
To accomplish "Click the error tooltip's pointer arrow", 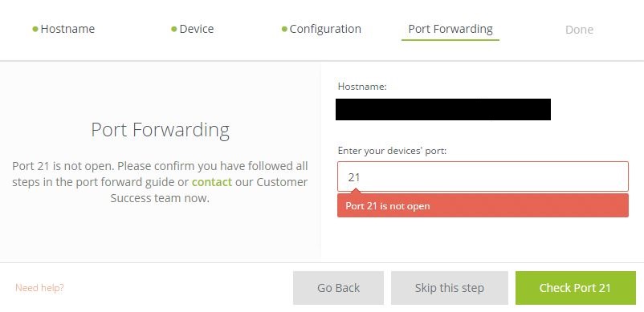I will tap(356, 192).
